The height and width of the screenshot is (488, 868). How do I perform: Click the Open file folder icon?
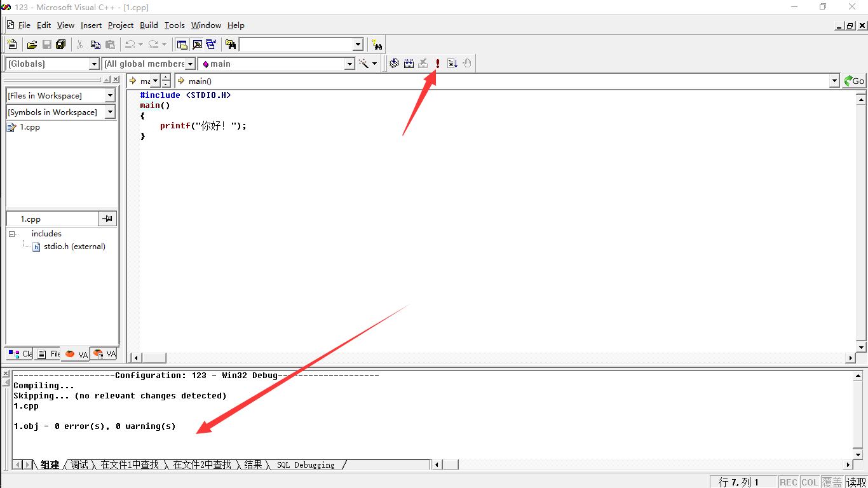[32, 44]
